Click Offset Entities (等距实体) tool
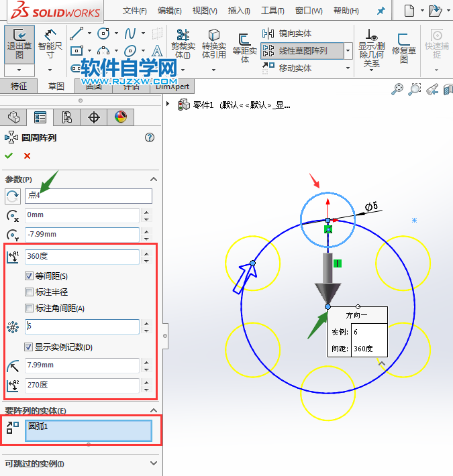Image resolution: width=453 pixels, height=476 pixels. (x=245, y=48)
